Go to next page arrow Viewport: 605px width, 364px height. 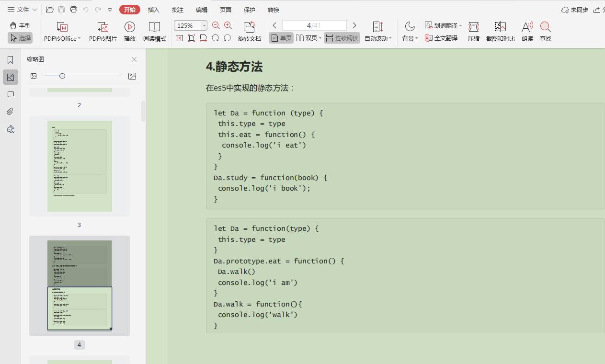point(354,25)
